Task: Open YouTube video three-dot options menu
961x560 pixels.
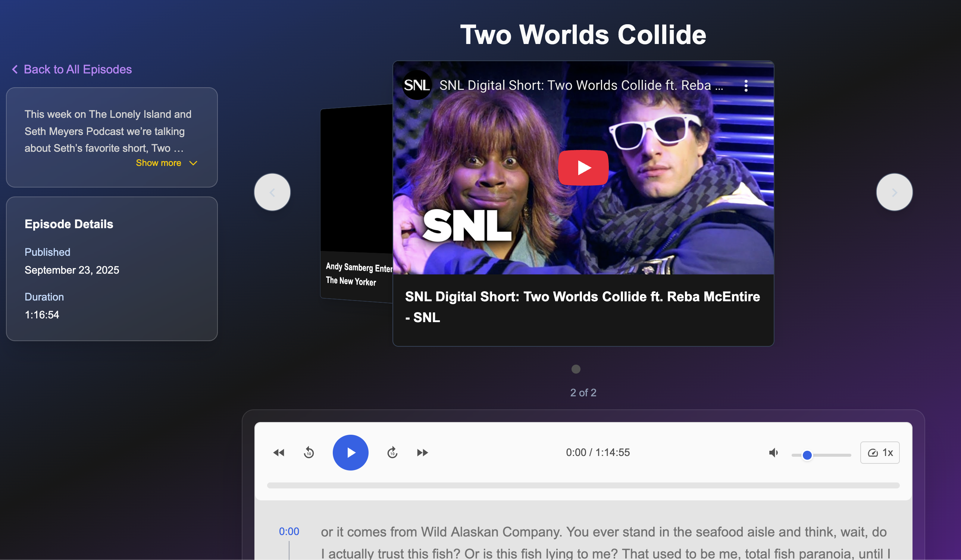Action: click(745, 86)
